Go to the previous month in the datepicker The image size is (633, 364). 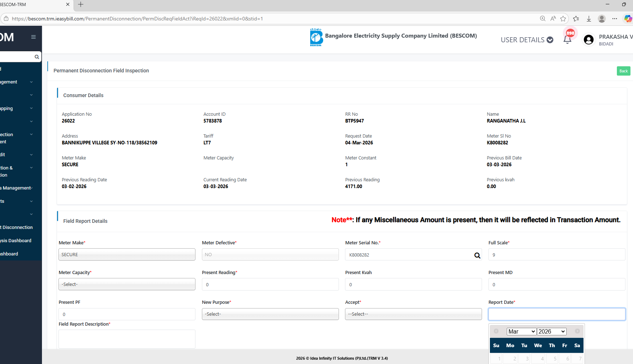(496, 331)
